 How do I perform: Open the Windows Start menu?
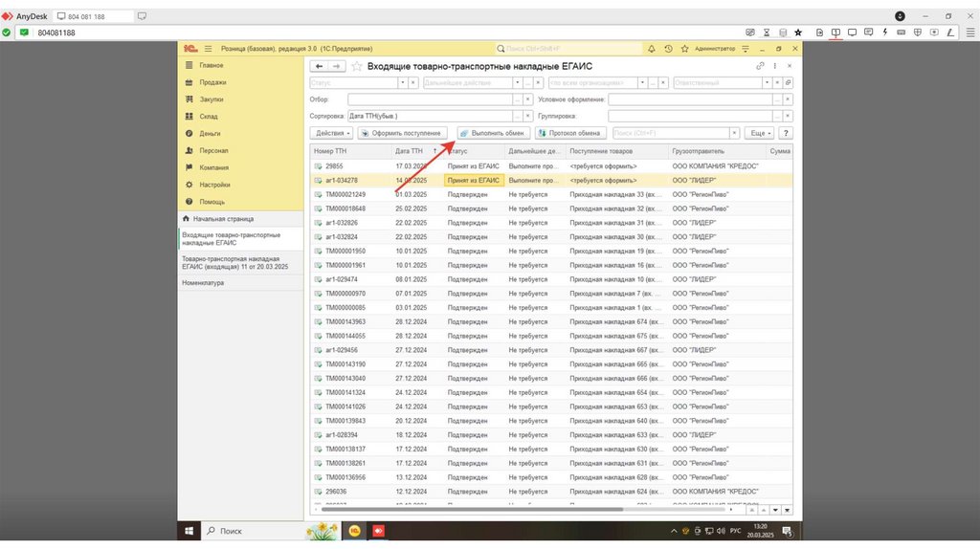coord(189,530)
